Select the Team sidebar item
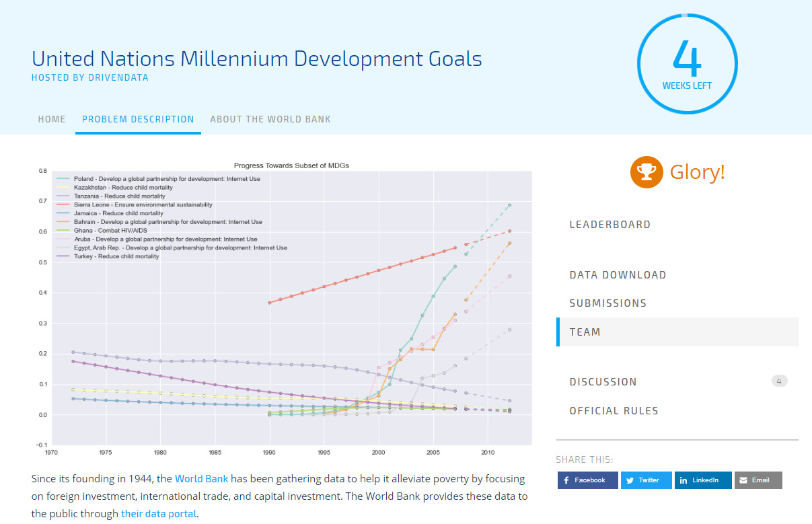The width and height of the screenshot is (812, 524). [x=677, y=332]
